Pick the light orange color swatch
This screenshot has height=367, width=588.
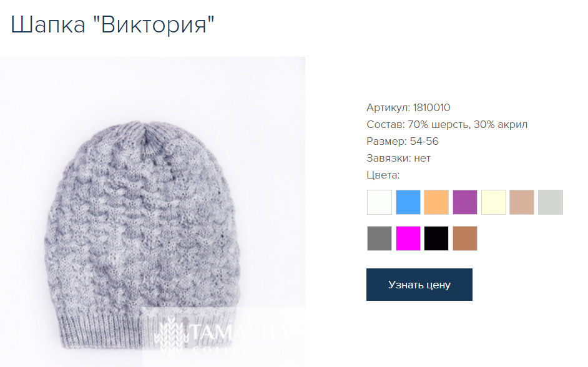tap(436, 202)
